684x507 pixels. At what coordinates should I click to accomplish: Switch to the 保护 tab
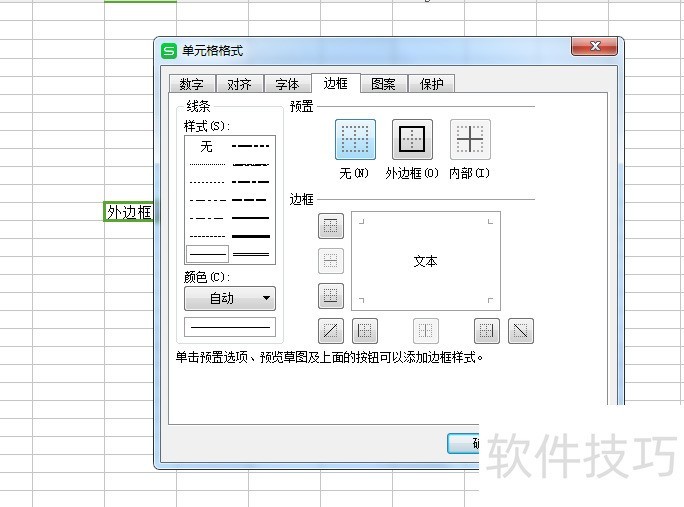[431, 84]
